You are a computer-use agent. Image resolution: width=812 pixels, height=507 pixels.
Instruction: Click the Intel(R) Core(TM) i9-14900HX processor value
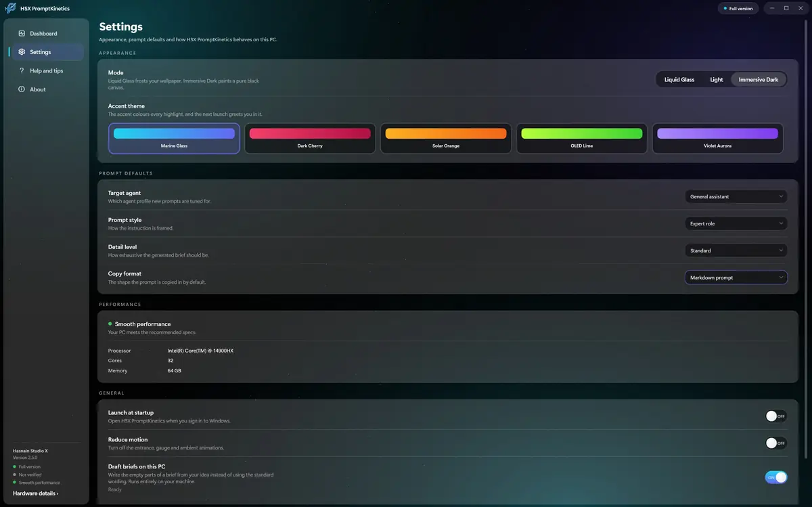click(200, 351)
